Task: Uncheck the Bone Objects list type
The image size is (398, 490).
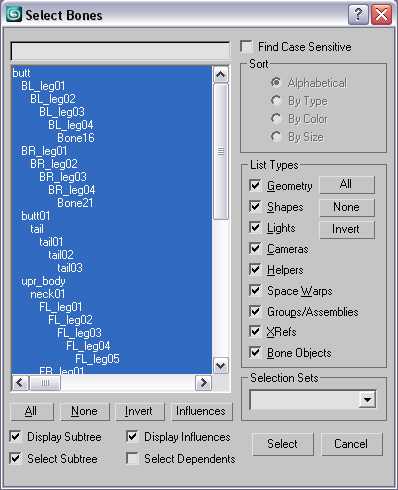Action: (255, 353)
